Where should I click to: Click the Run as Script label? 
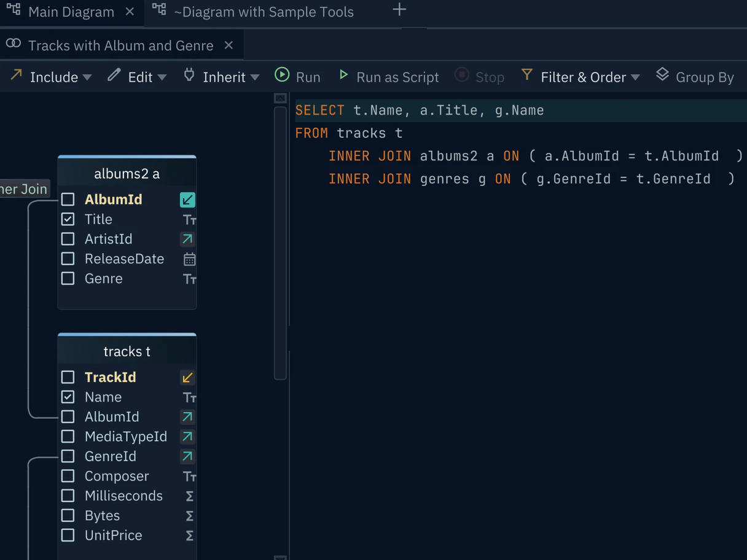pyautogui.click(x=397, y=77)
